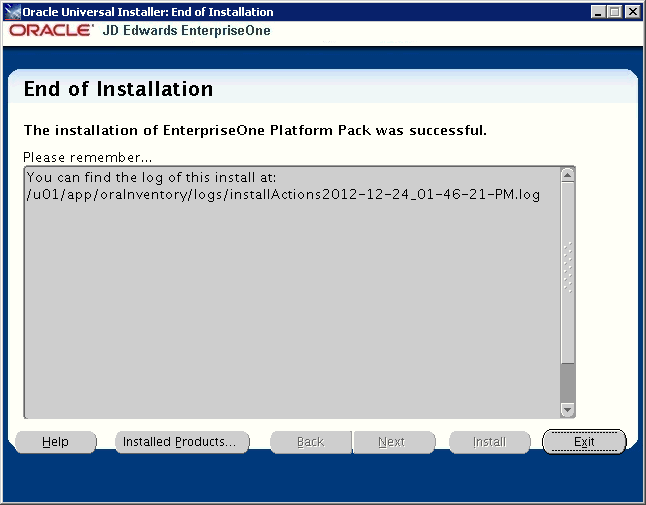
Task: Maximize the installer window
Action: point(614,12)
